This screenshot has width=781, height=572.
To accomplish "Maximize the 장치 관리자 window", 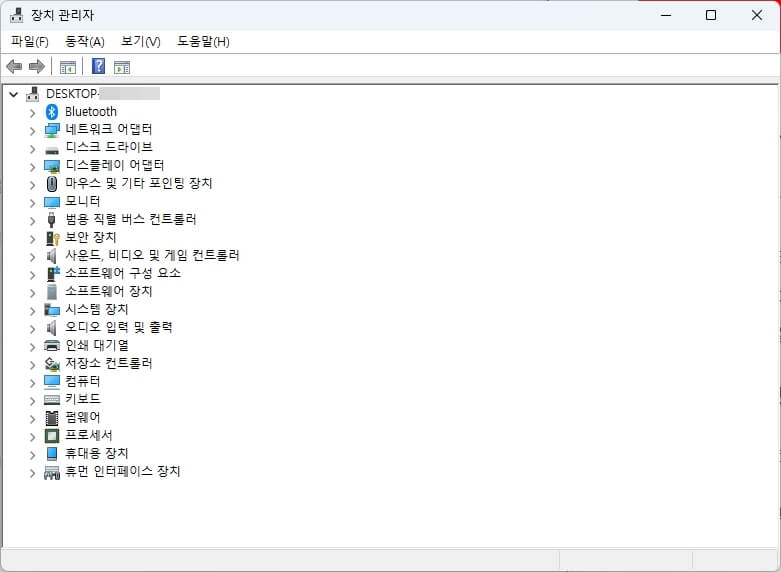I will (x=711, y=15).
